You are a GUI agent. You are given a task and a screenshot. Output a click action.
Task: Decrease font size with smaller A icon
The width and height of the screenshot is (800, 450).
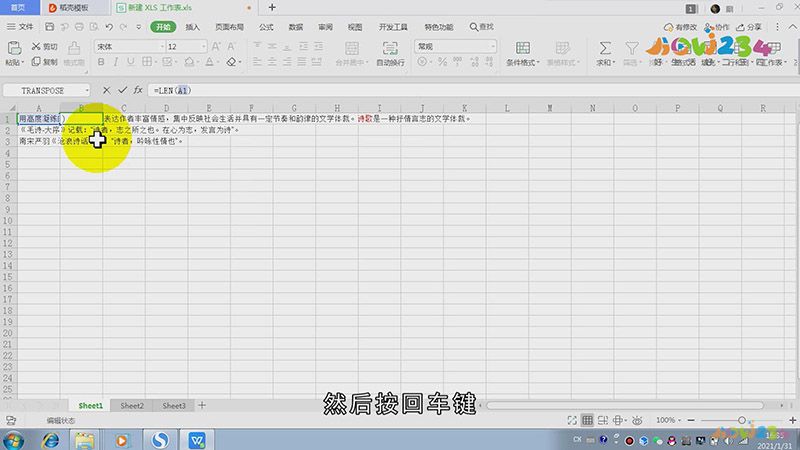coord(232,46)
